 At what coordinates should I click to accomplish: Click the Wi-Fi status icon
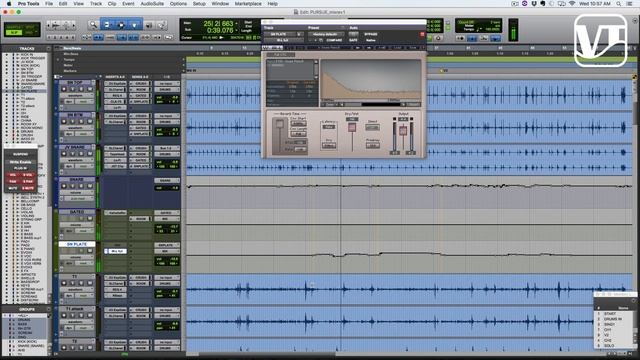[571, 4]
